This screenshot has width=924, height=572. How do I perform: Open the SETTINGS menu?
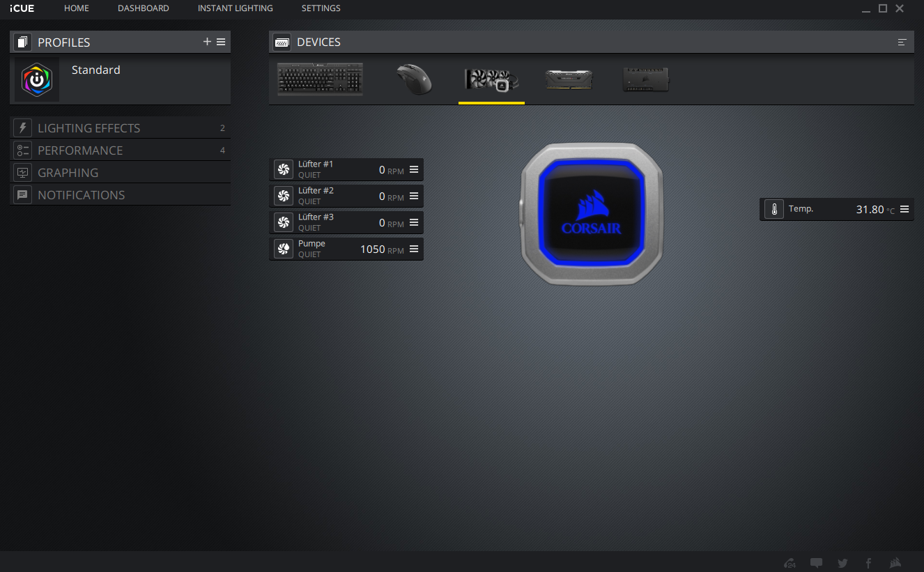(321, 8)
